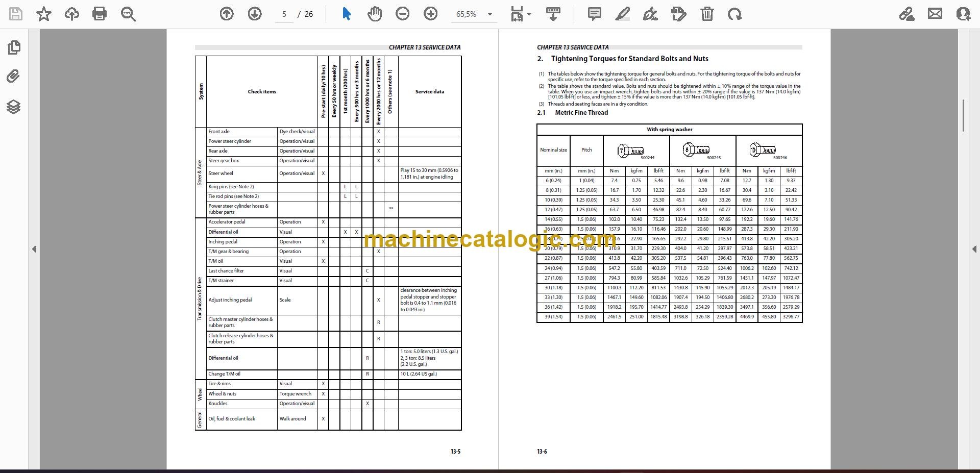Go to the previous page
980x473 pixels.
[x=227, y=14]
